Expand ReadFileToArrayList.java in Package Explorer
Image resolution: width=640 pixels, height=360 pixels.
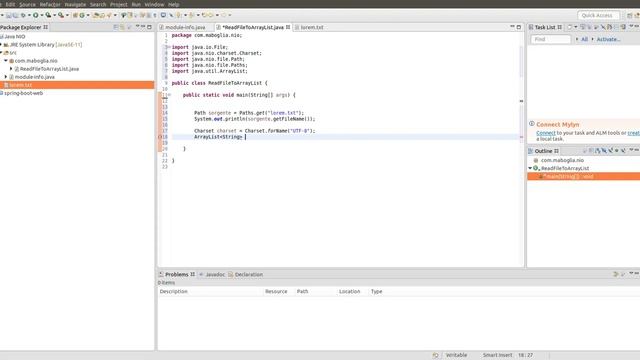pos(11,69)
